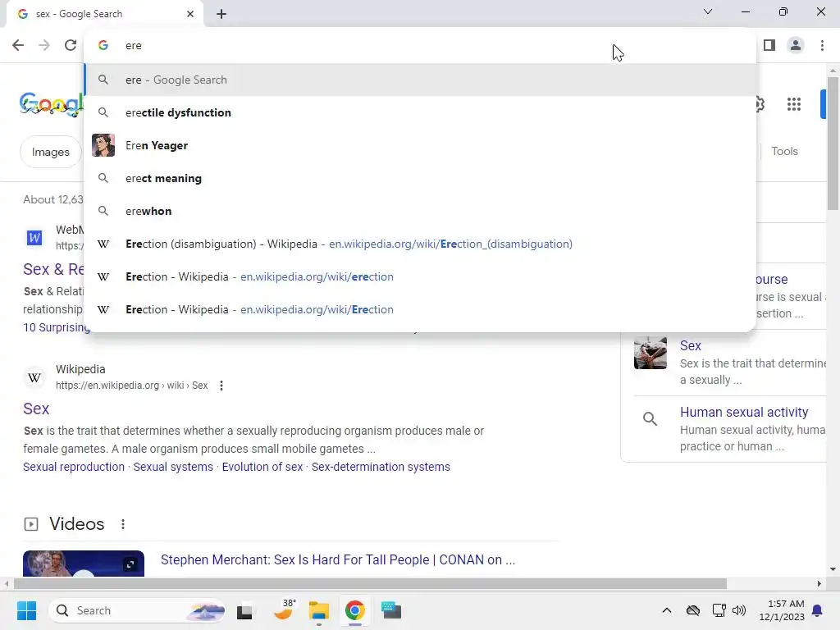This screenshot has height=630, width=840.
Task: Click the WebMD 'Sex & Re' result title
Action: [x=53, y=269]
